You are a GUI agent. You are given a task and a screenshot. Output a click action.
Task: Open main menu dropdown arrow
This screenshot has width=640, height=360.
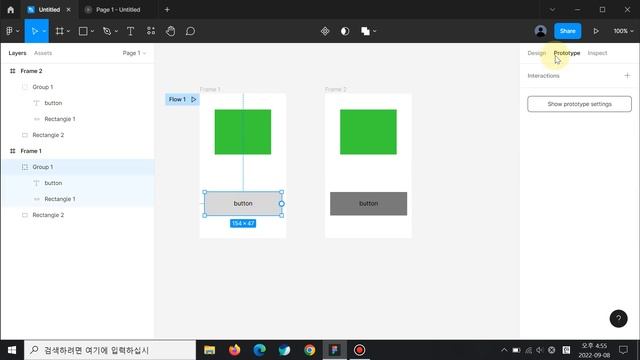[18, 31]
